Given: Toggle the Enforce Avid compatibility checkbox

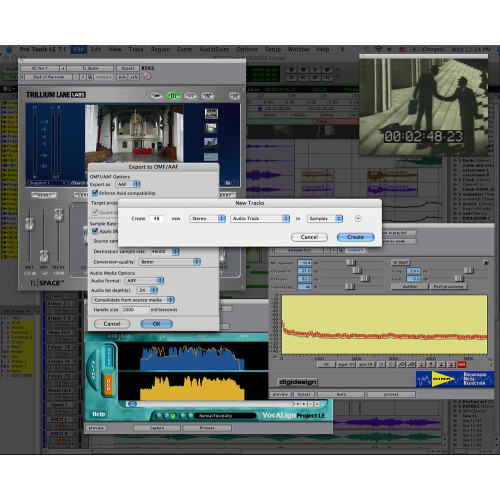Looking at the screenshot, I should (x=95, y=193).
